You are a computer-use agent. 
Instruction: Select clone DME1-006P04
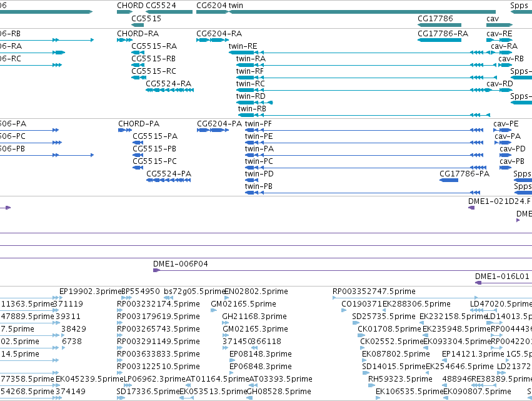tap(181, 264)
